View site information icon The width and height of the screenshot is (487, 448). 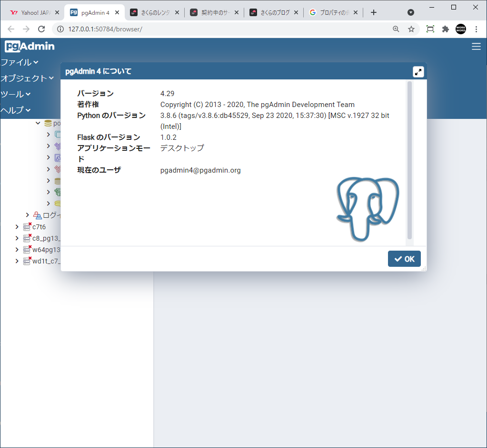tap(60, 29)
